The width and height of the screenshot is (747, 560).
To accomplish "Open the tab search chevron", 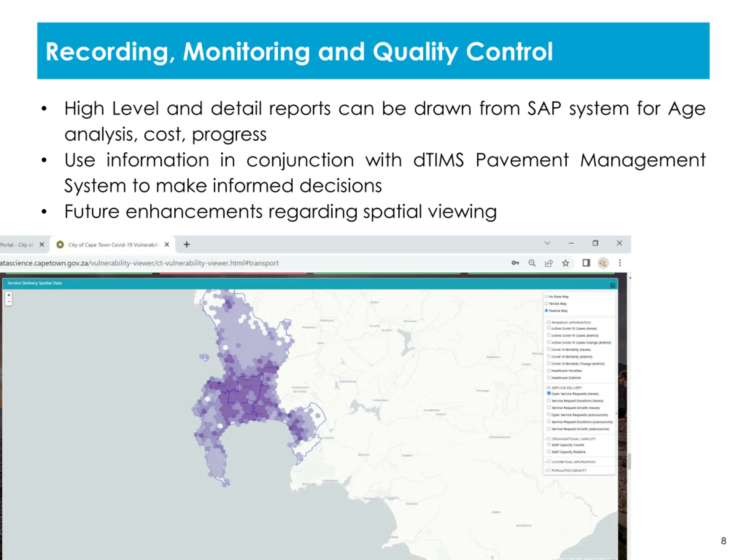I will click(547, 243).
